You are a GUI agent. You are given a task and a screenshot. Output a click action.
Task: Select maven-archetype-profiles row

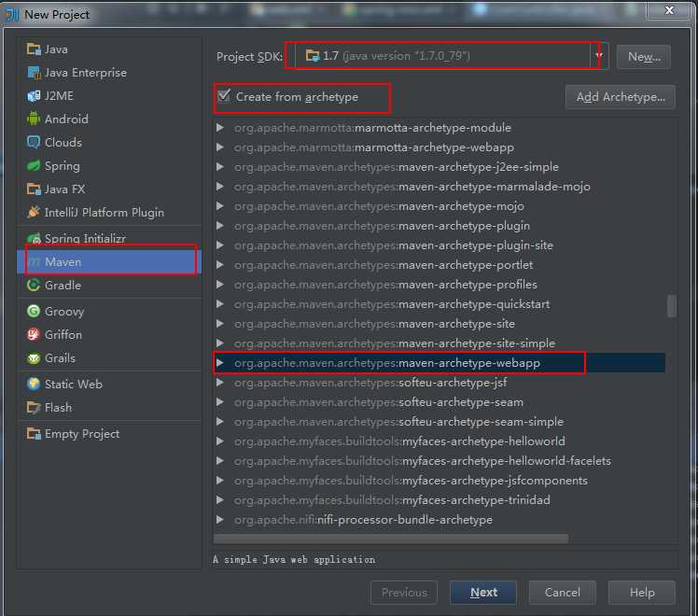click(440, 285)
